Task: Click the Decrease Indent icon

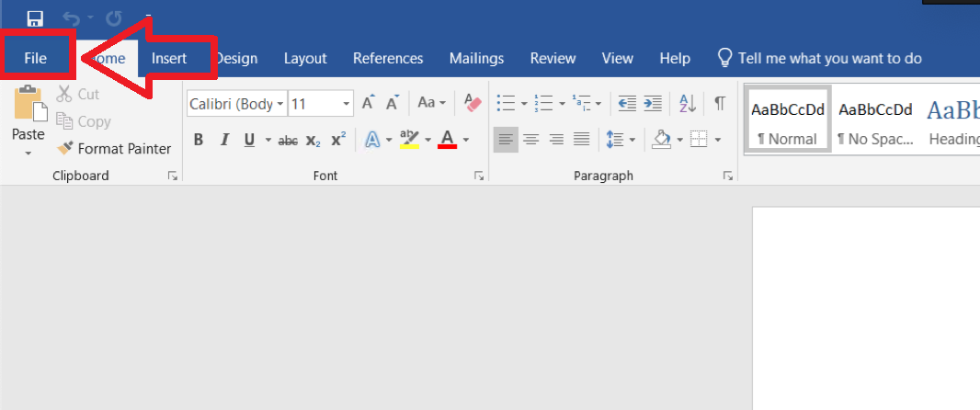Action: pyautogui.click(x=628, y=104)
